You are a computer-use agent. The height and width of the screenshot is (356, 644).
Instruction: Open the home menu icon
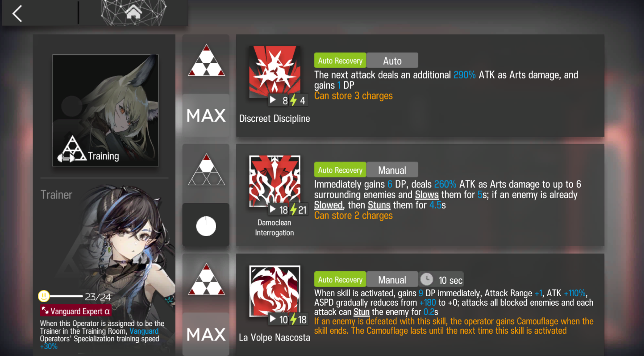pyautogui.click(x=133, y=12)
